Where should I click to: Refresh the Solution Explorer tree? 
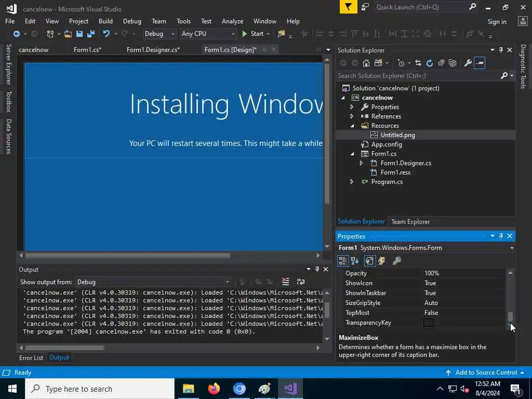point(430,63)
